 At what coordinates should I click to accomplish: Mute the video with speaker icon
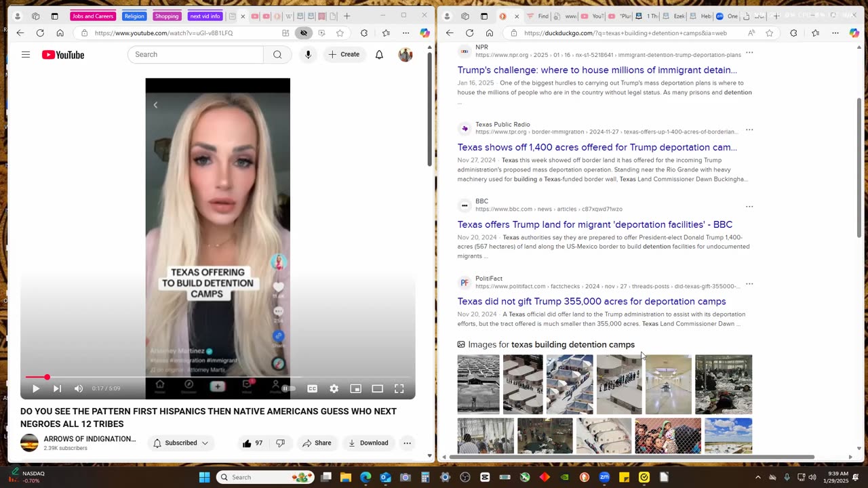[79, 388]
